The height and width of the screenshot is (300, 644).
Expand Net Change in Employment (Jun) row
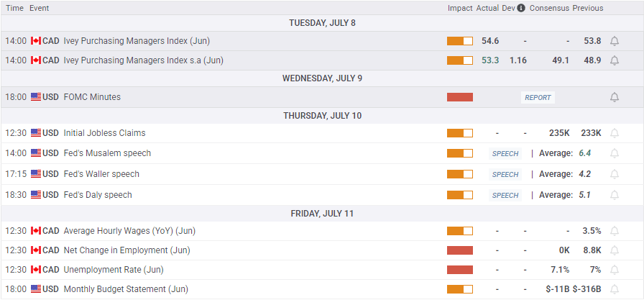point(126,250)
